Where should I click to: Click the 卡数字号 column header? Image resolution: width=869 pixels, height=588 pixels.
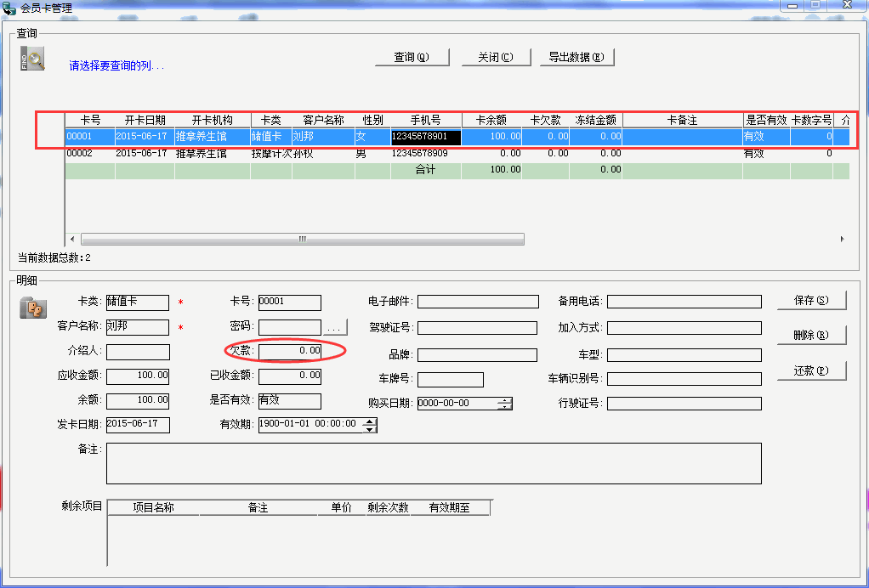[x=812, y=120]
